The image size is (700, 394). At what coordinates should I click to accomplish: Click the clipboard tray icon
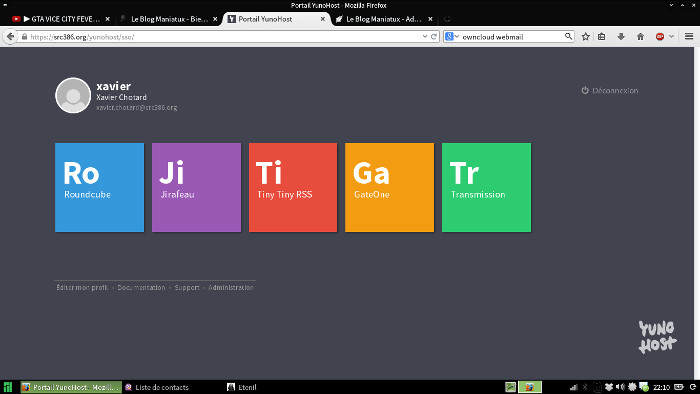(x=597, y=387)
